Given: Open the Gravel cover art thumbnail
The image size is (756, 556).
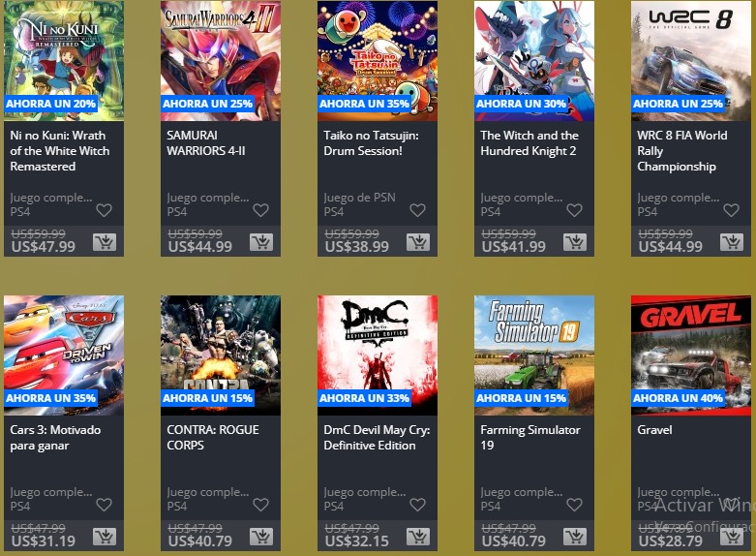Looking at the screenshot, I should pos(691,355).
